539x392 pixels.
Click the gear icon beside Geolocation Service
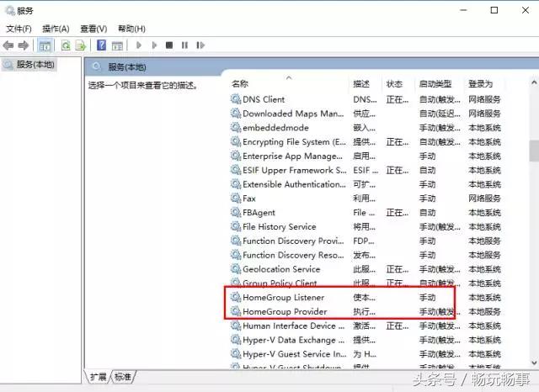click(x=236, y=269)
